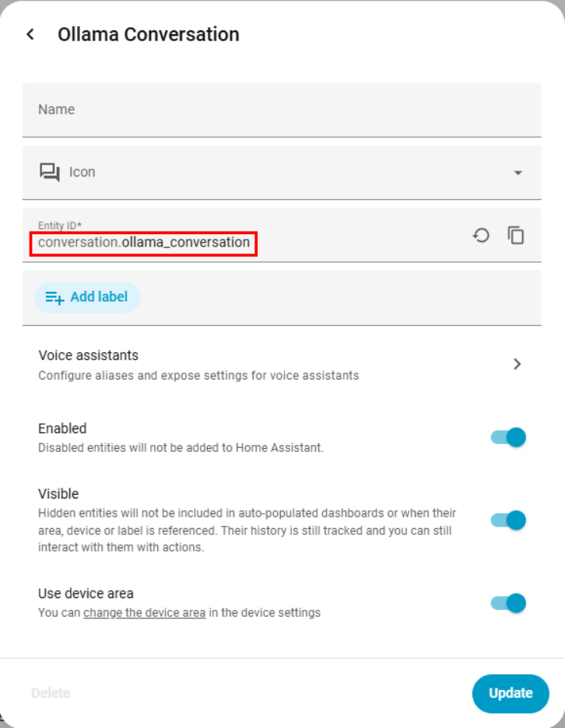Follow the 'change the device area' link
The image size is (565, 728).
tap(145, 613)
